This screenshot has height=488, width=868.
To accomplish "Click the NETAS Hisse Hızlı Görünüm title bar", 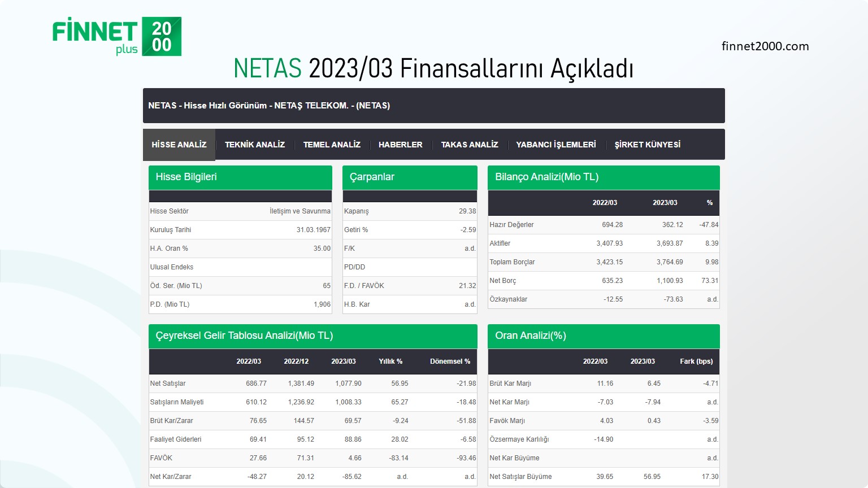I will [433, 106].
